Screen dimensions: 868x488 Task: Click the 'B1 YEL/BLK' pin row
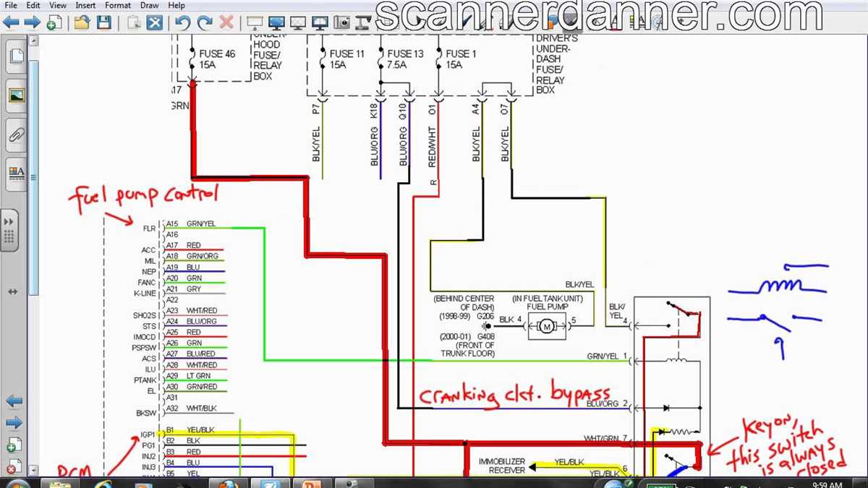tap(191, 430)
